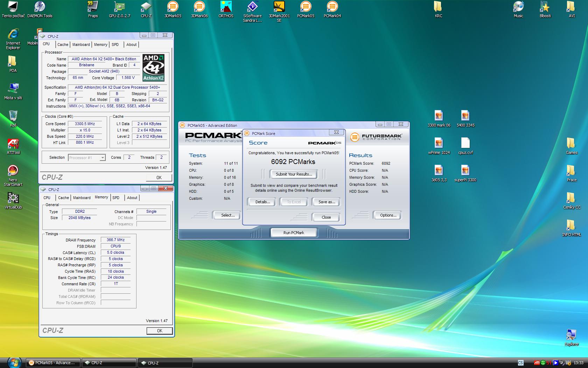The image size is (588, 368).
Task: Select the Core Speed value 3300.5 MHz
Action: pos(85,124)
